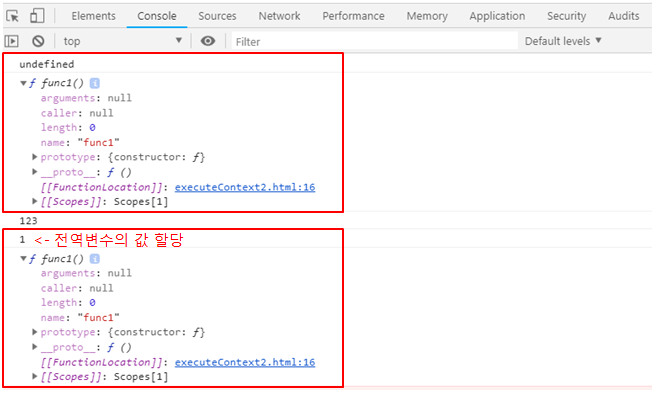Screen dimensions: 652x397
Task: Open second executeContext2.html:16 link
Action: click(245, 362)
